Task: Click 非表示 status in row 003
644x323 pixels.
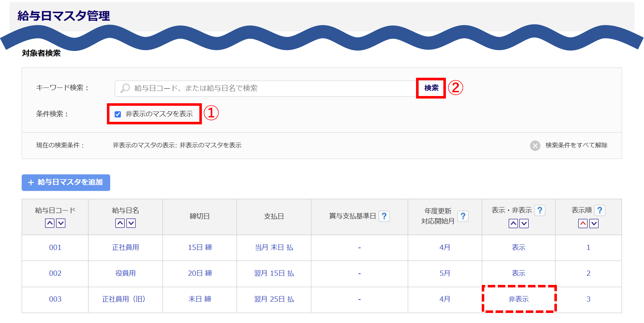Action: click(x=519, y=299)
